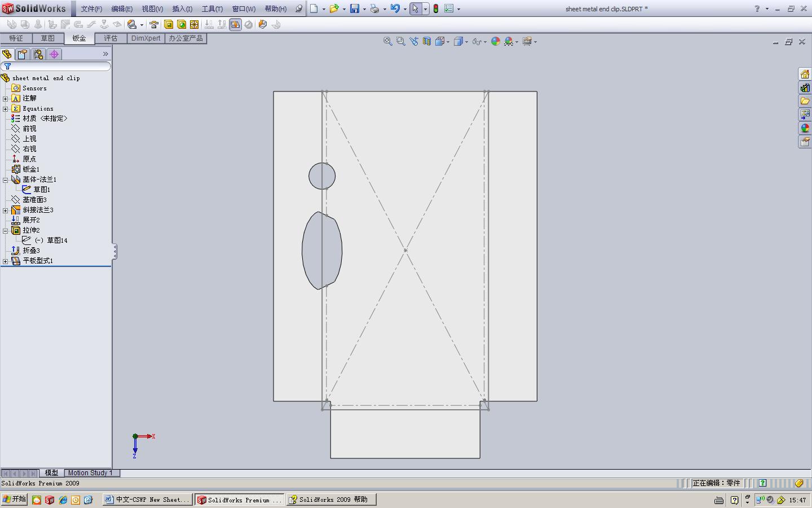The image size is (812, 508).
Task: Click the New document icon
Action: (314, 8)
